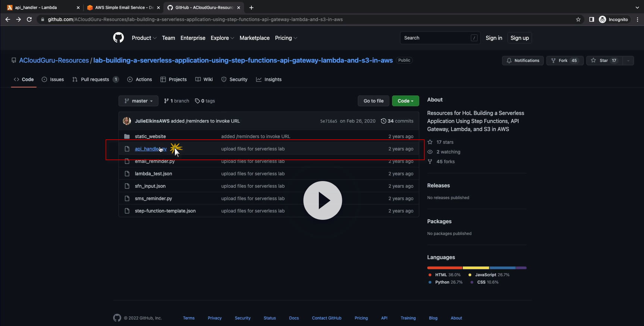Image resolution: width=644 pixels, height=326 pixels.
Task: Click the red HTML language bar segment
Action: pos(445,268)
